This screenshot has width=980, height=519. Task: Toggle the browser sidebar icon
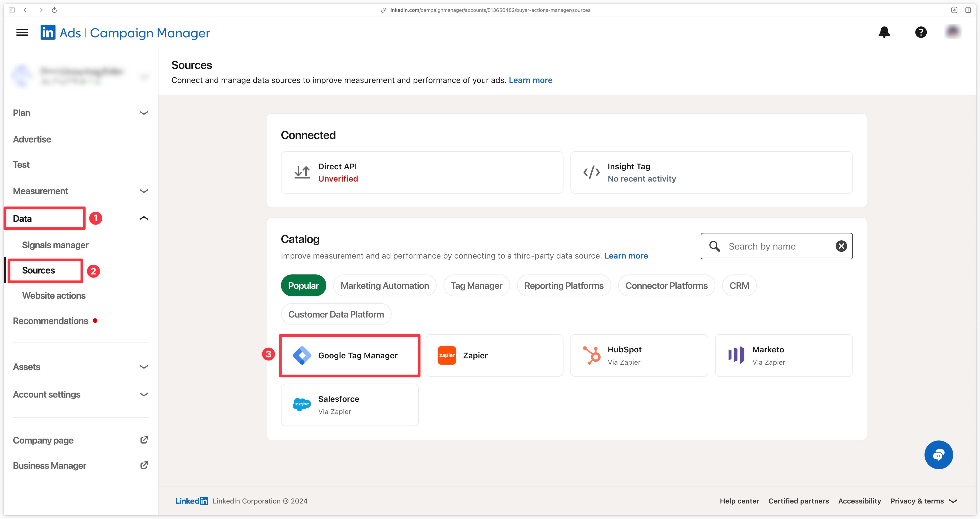(12, 10)
